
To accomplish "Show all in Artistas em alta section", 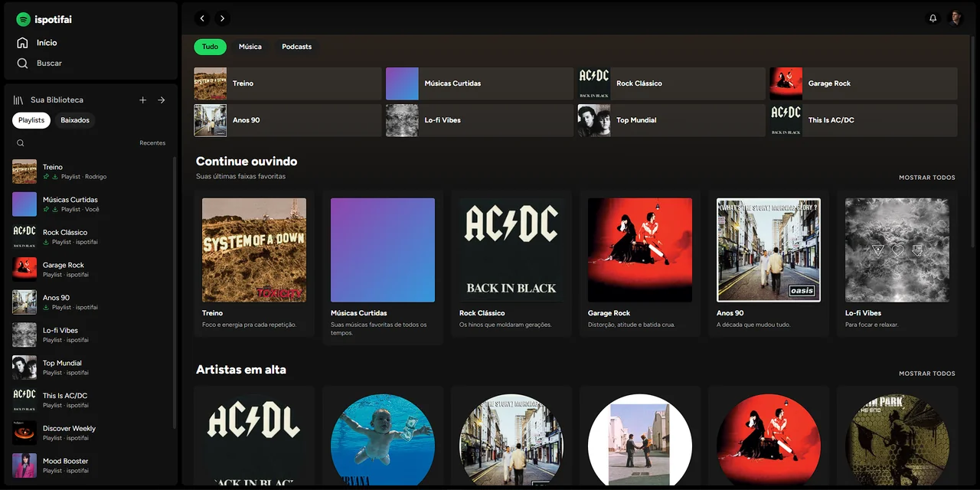I will tap(927, 374).
